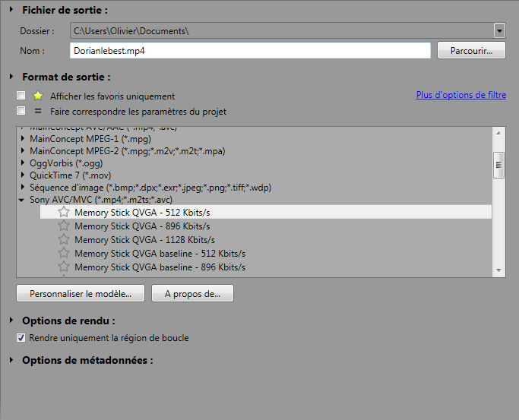This screenshot has width=519, height=420.
Task: Star the QVGA baseline 896 Kbits/s preset
Action: pos(64,267)
